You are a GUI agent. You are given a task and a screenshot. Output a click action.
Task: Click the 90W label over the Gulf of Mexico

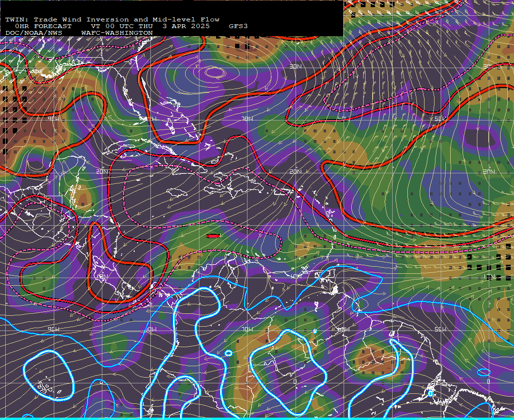54,119
